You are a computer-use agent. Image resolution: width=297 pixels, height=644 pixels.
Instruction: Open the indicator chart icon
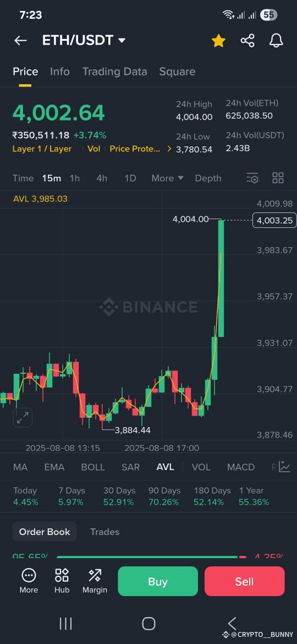pos(285,467)
